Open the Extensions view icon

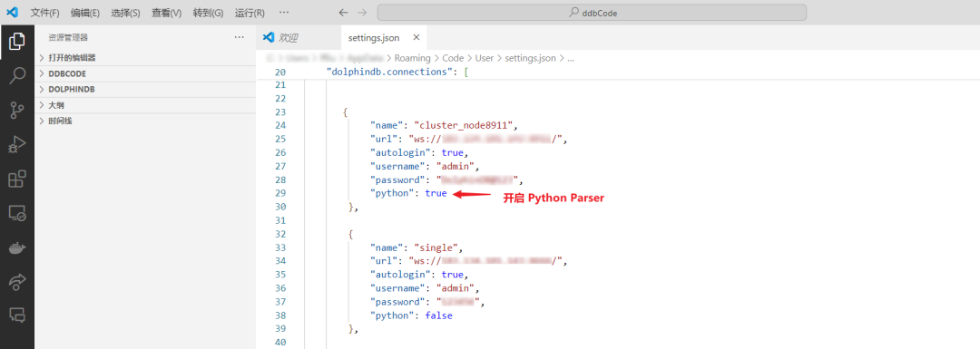click(17, 179)
